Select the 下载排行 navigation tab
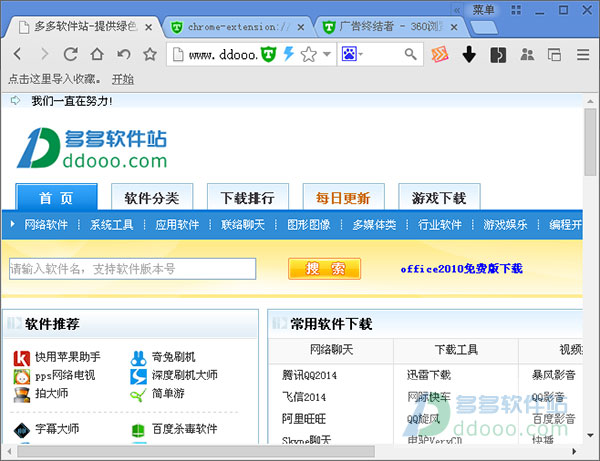The image size is (600, 461). pyautogui.click(x=248, y=197)
